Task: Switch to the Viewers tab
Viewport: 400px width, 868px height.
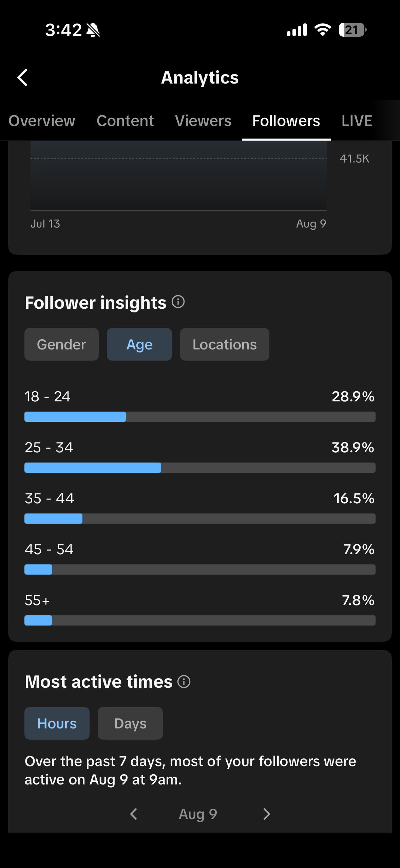Action: pos(203,121)
